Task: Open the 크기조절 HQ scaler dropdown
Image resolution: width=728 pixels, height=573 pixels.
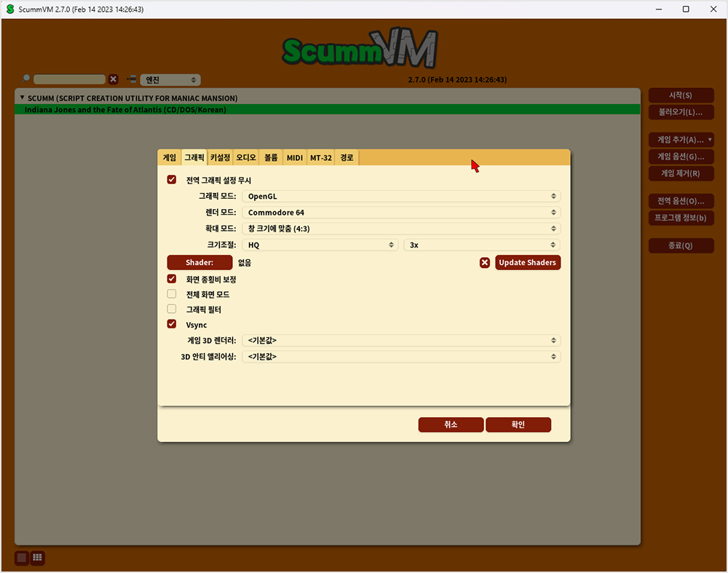Action: pyautogui.click(x=320, y=245)
